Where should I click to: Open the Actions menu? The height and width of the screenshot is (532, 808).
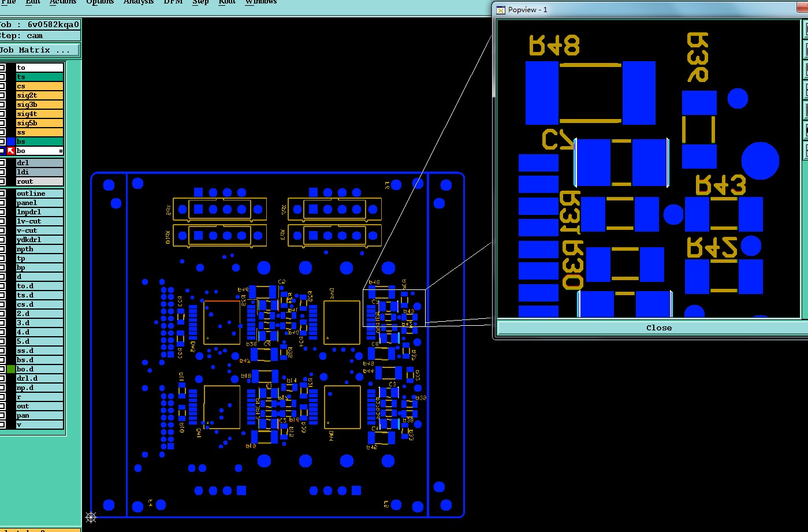coord(63,2)
